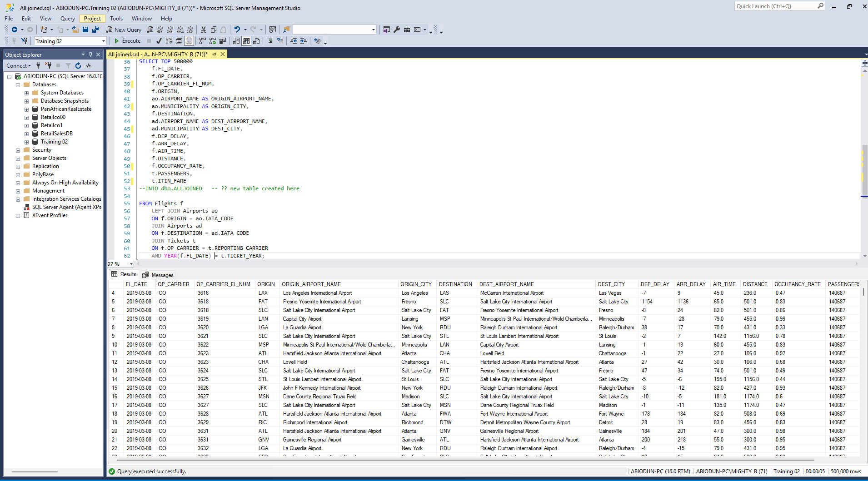The image size is (868, 481).
Task: Click the MDX query icon
Action: click(160, 30)
